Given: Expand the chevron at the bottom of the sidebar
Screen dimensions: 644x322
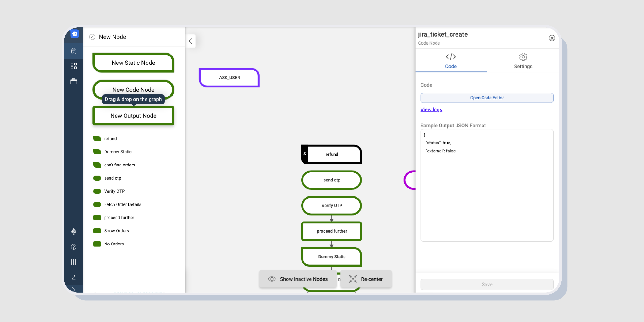Looking at the screenshot, I should click(74, 290).
